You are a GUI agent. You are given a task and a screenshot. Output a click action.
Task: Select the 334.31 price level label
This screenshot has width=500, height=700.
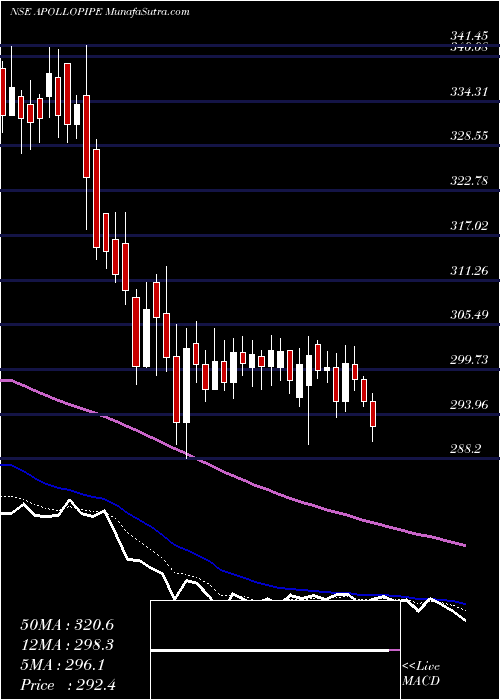coord(469,92)
